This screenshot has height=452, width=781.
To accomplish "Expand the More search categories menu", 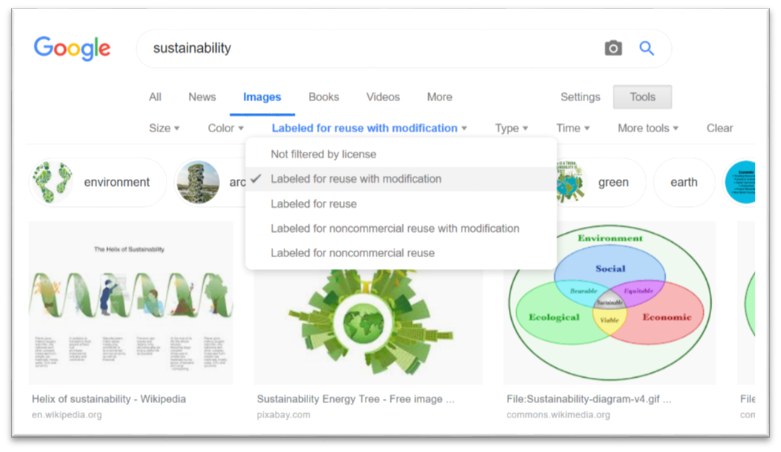I will [439, 97].
